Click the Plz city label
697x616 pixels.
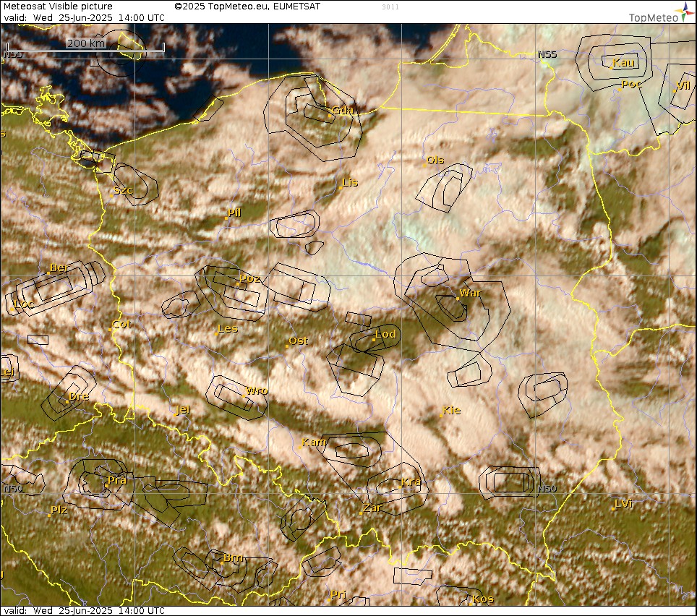pyautogui.click(x=59, y=510)
